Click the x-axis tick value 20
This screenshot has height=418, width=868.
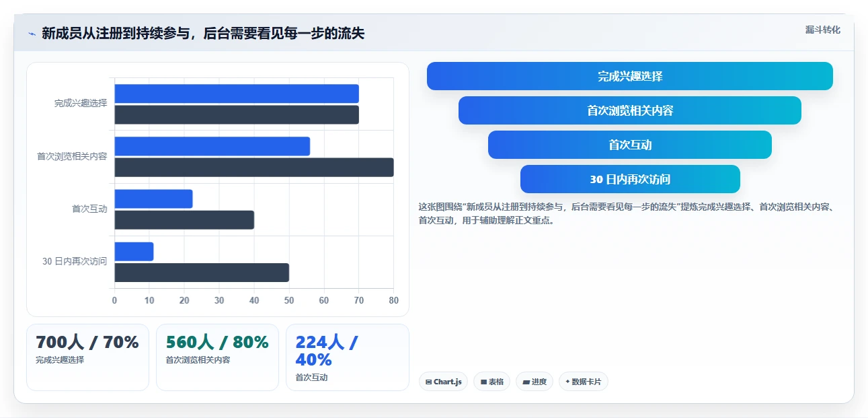pyautogui.click(x=184, y=300)
